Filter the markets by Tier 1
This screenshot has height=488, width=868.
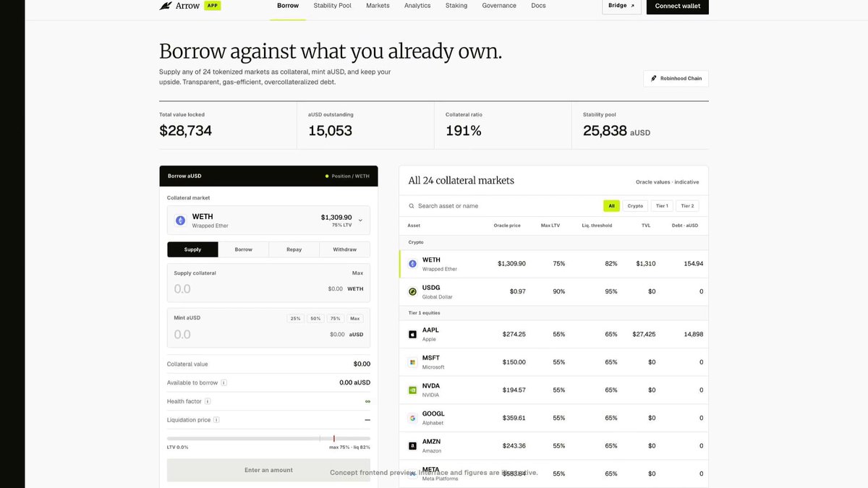tap(662, 206)
